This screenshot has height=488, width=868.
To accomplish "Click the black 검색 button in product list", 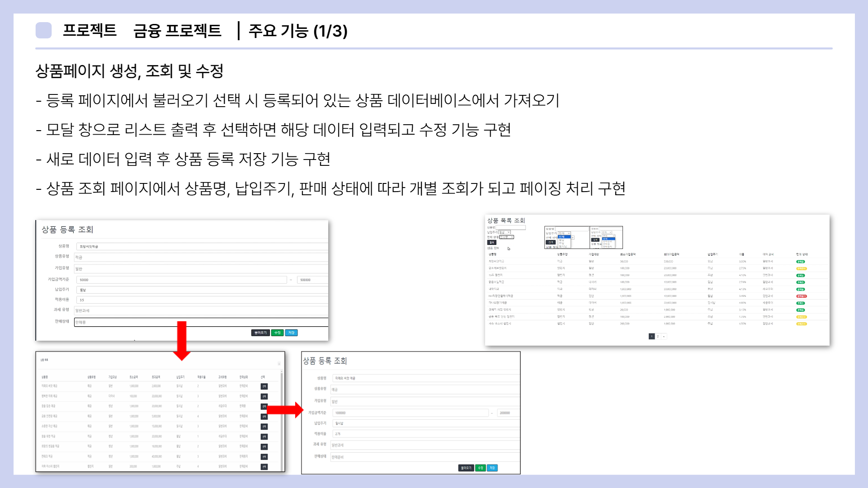I will click(492, 243).
